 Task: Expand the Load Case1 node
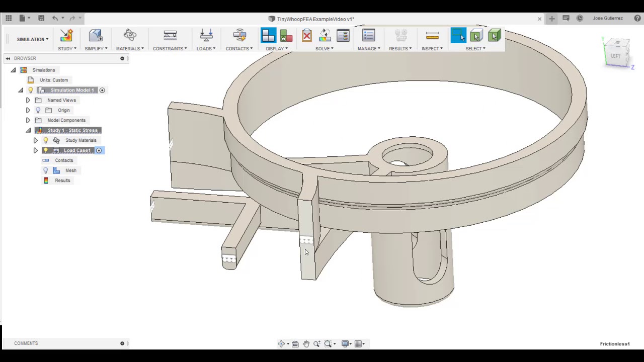[35, 150]
